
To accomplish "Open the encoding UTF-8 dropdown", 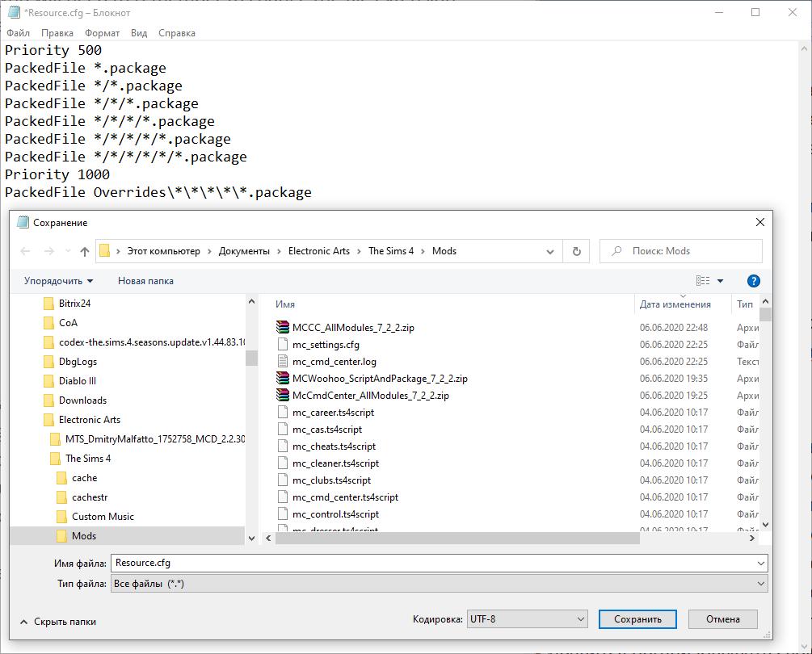I will [527, 619].
